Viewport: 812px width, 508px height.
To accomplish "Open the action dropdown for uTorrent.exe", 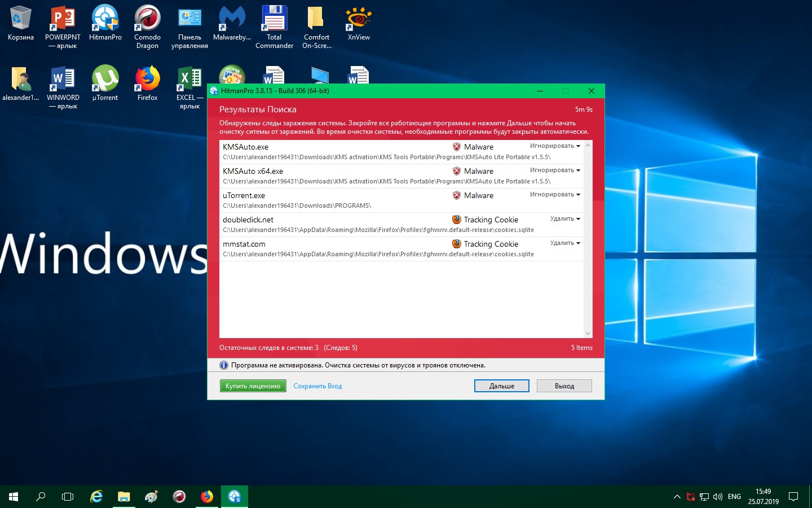I will [555, 195].
